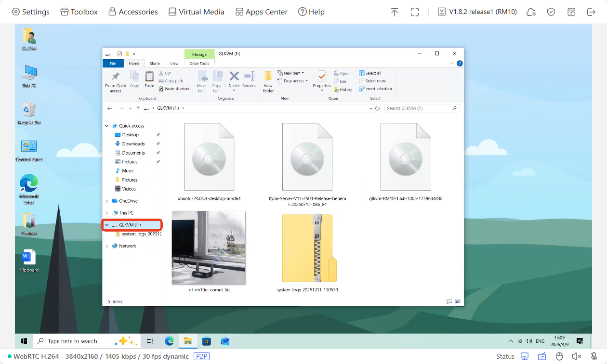This screenshot has width=607, height=364.
Task: Click the P2P link in the bottom status bar
Action: (201, 356)
